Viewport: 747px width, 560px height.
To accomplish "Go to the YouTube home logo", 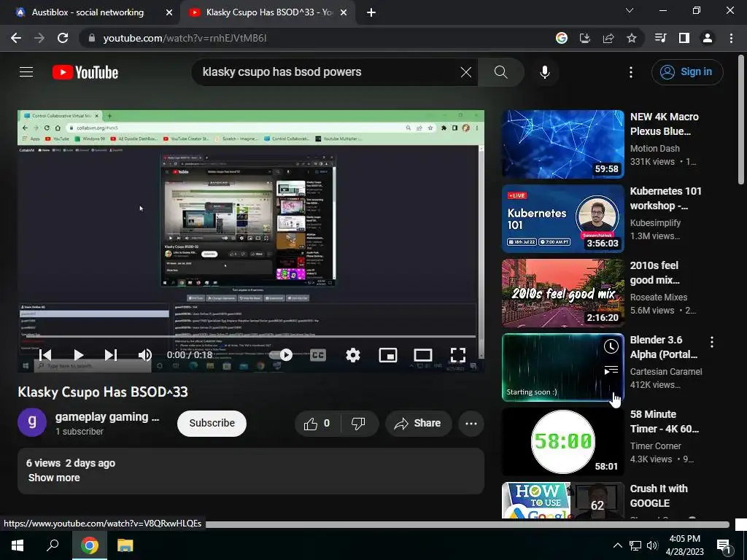I will pyautogui.click(x=85, y=72).
